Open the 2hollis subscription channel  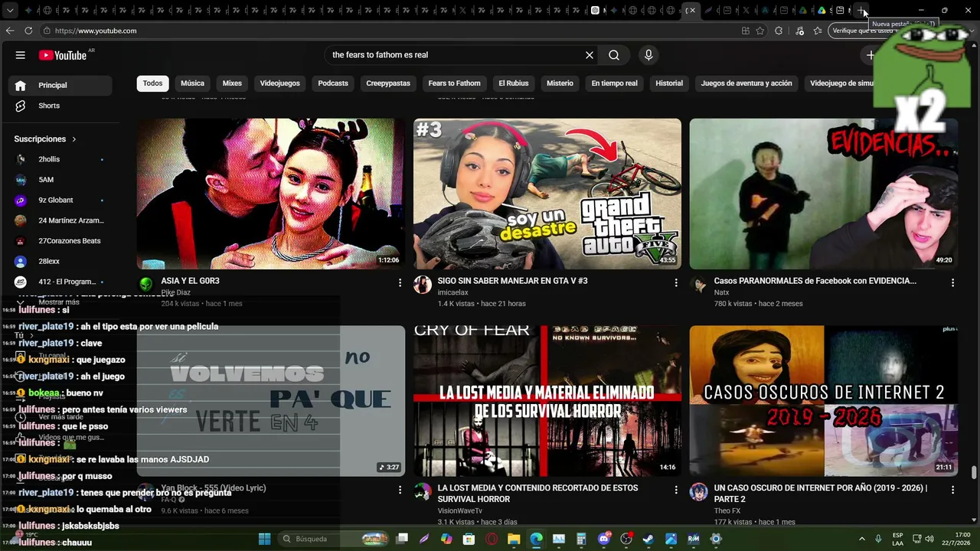click(x=60, y=159)
